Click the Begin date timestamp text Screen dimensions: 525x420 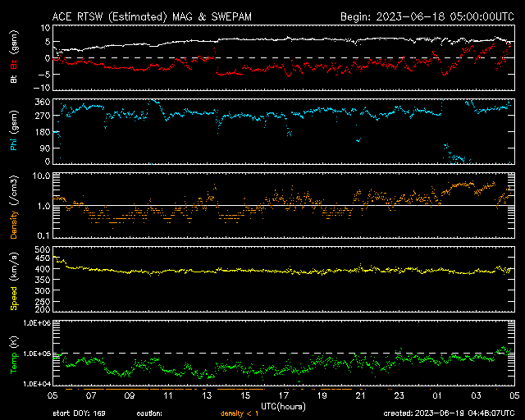coord(427,16)
